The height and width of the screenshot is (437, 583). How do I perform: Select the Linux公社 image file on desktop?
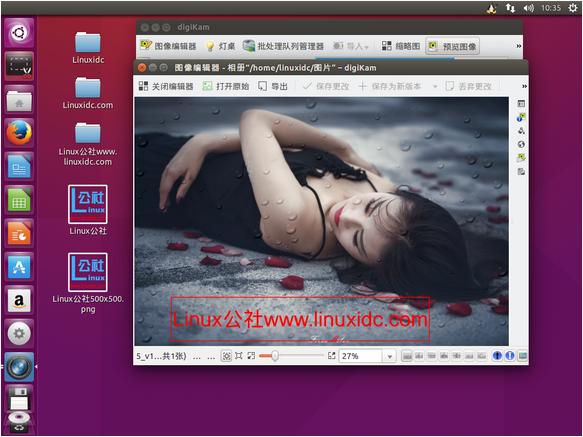(88, 210)
